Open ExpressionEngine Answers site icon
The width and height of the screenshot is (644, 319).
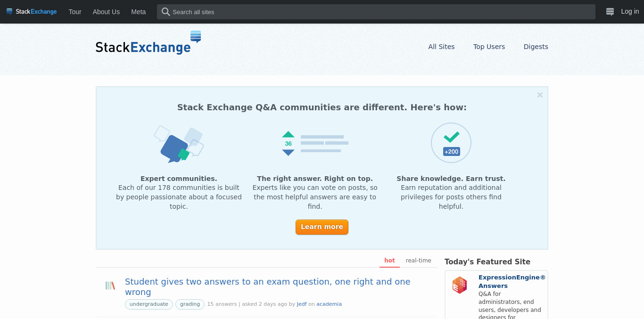(460, 285)
